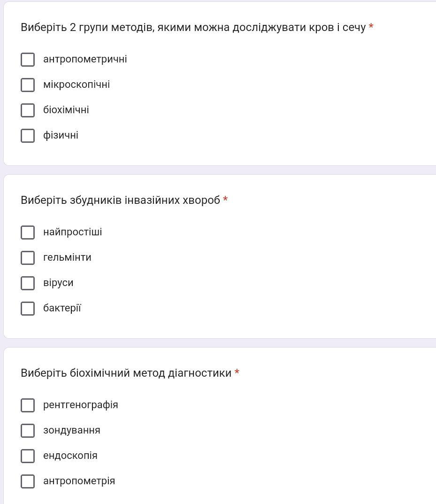Click the збудників інвазійних хвороб question title

pos(120,200)
